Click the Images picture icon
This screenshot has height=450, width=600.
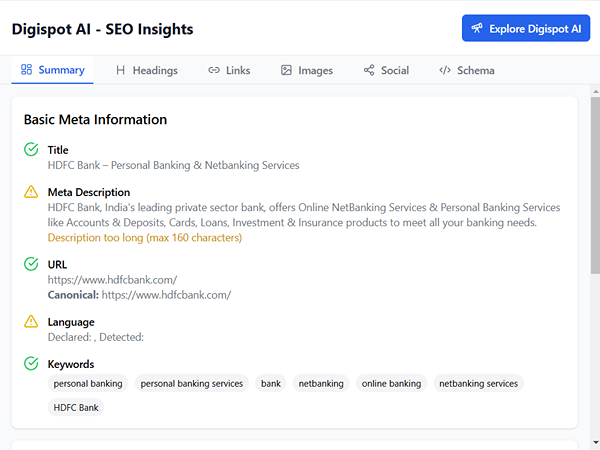(286, 70)
